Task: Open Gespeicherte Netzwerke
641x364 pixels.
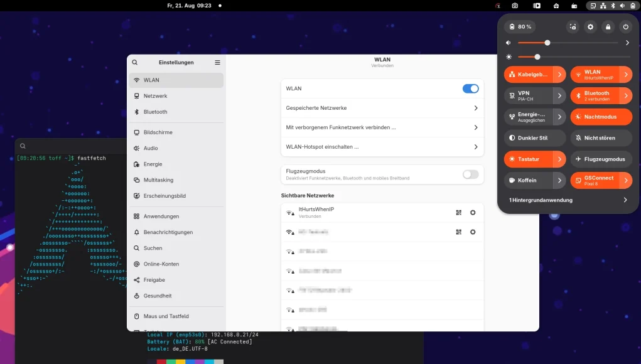Action: pos(382,109)
